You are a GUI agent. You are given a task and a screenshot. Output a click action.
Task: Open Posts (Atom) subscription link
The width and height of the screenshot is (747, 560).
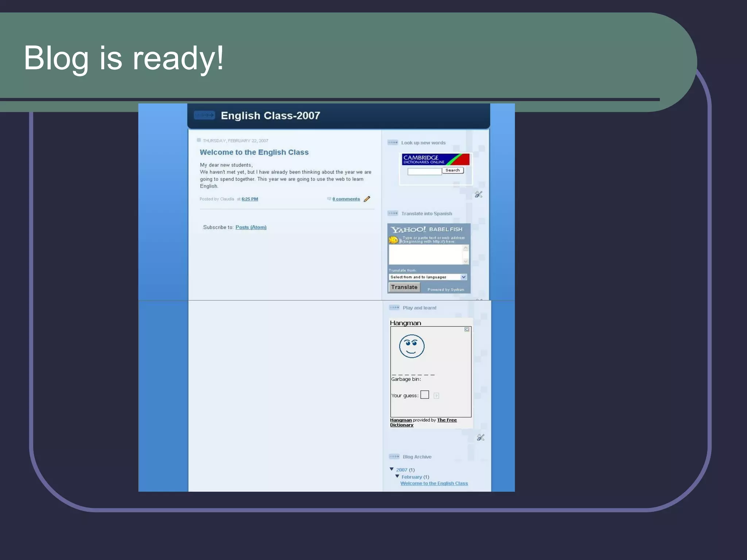[x=251, y=227]
